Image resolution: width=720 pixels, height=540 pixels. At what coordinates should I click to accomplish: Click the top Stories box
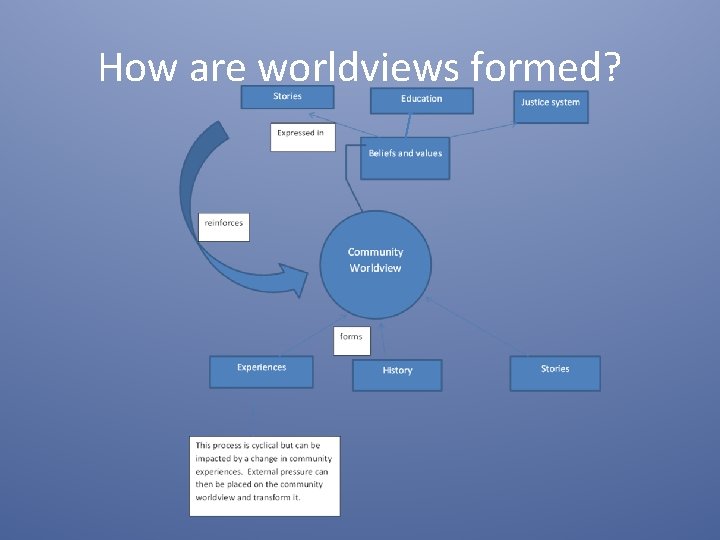tap(287, 97)
